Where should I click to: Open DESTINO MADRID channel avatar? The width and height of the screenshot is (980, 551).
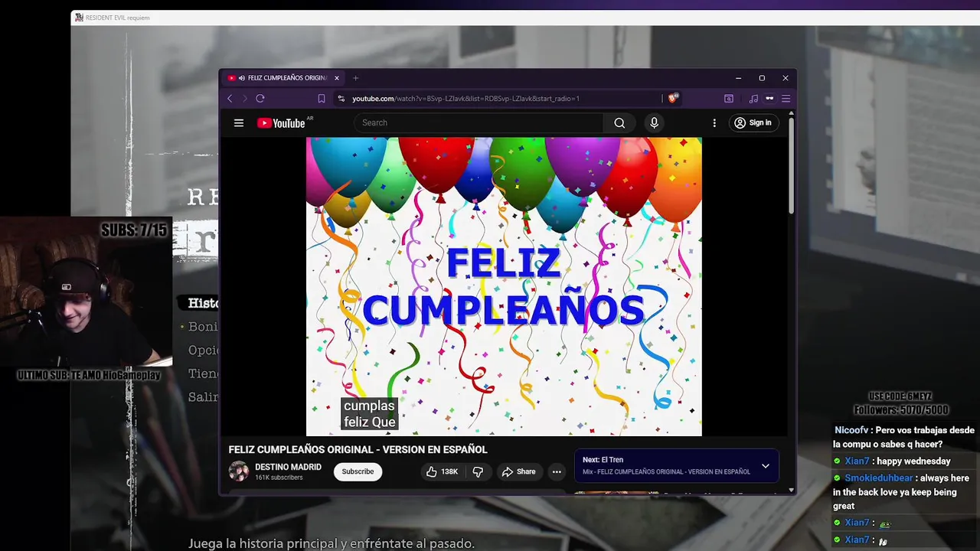239,471
